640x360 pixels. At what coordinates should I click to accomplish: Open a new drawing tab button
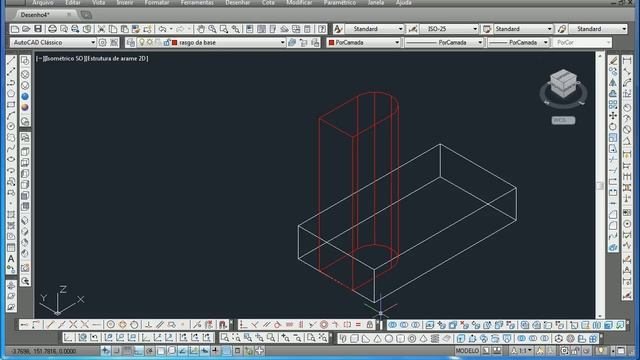tap(86, 15)
